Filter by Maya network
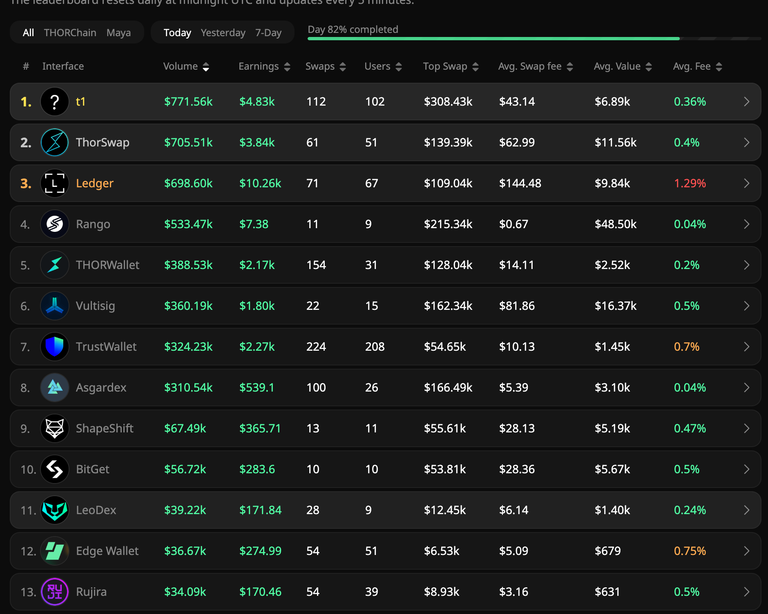Screen dimensions: 768x614 (119, 33)
